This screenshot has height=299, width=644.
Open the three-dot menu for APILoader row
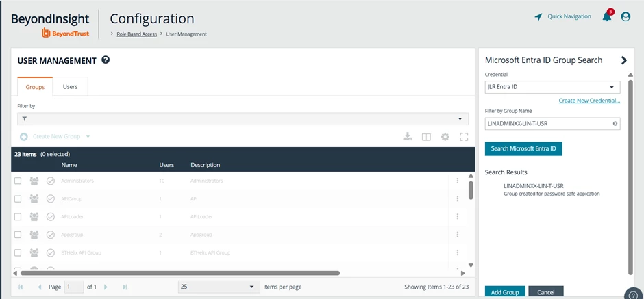tap(457, 217)
